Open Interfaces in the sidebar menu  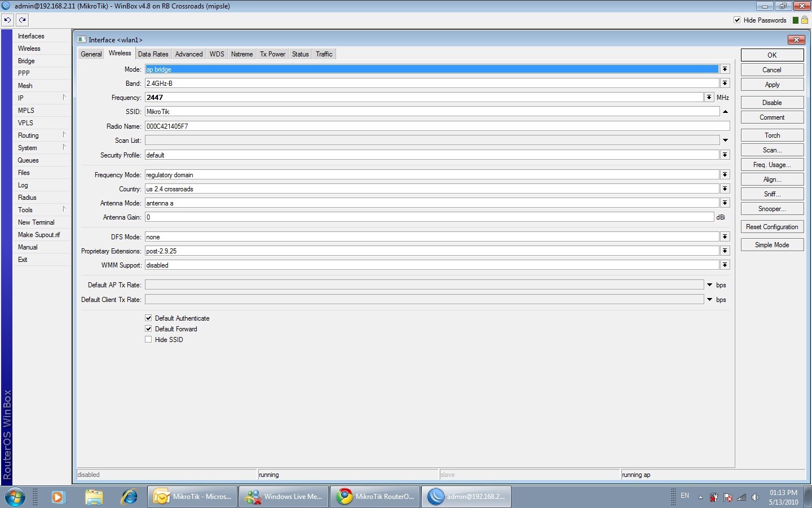tap(31, 36)
